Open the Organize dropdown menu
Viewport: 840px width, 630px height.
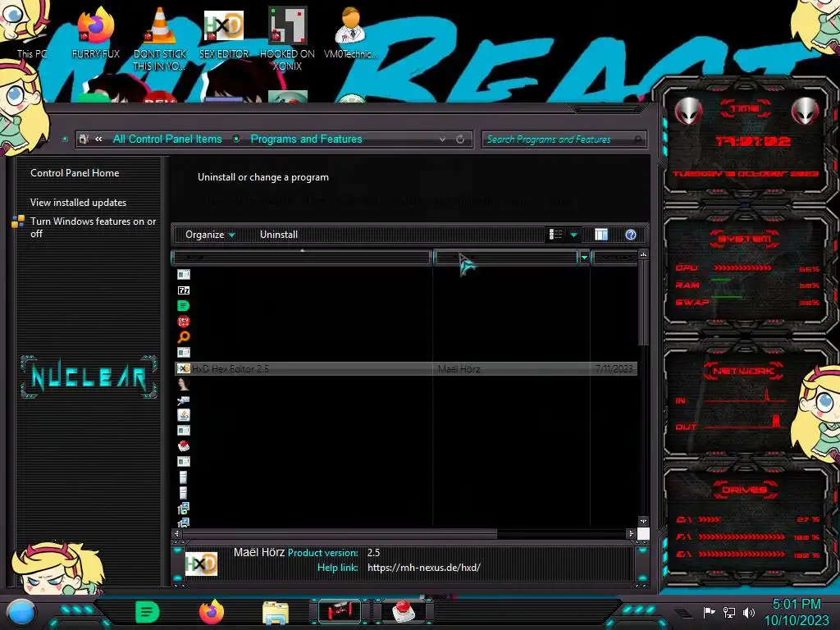210,235
